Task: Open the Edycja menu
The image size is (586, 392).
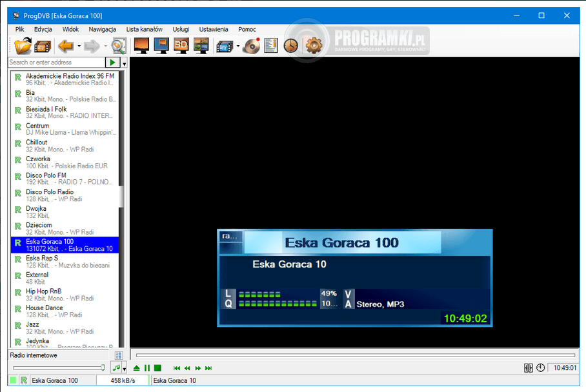Action: coord(43,29)
